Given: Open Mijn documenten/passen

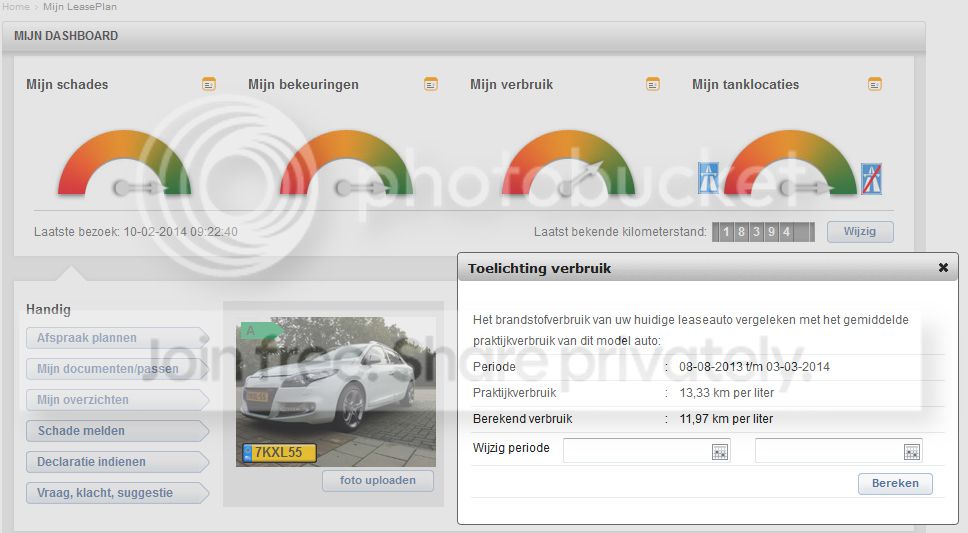Looking at the screenshot, I should point(117,369).
